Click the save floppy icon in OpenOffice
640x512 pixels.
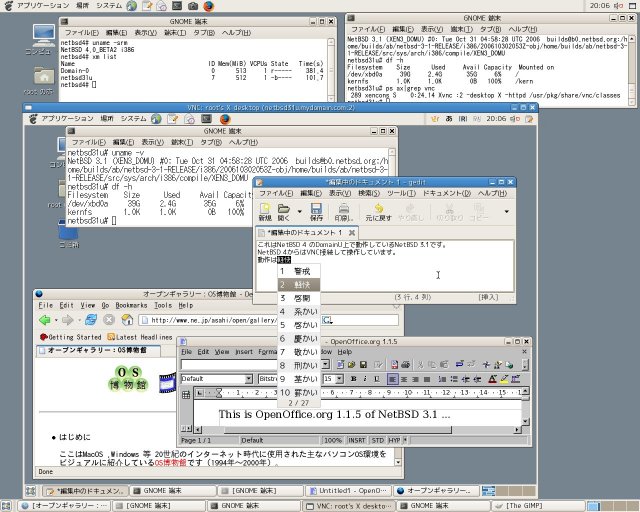click(363, 365)
